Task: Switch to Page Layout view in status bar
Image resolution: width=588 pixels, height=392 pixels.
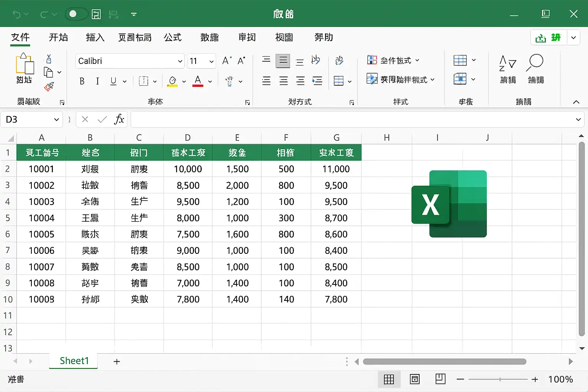Action: (x=415, y=379)
